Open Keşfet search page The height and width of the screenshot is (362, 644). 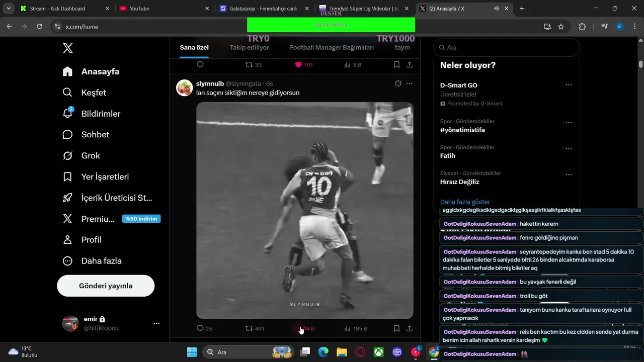(84, 93)
